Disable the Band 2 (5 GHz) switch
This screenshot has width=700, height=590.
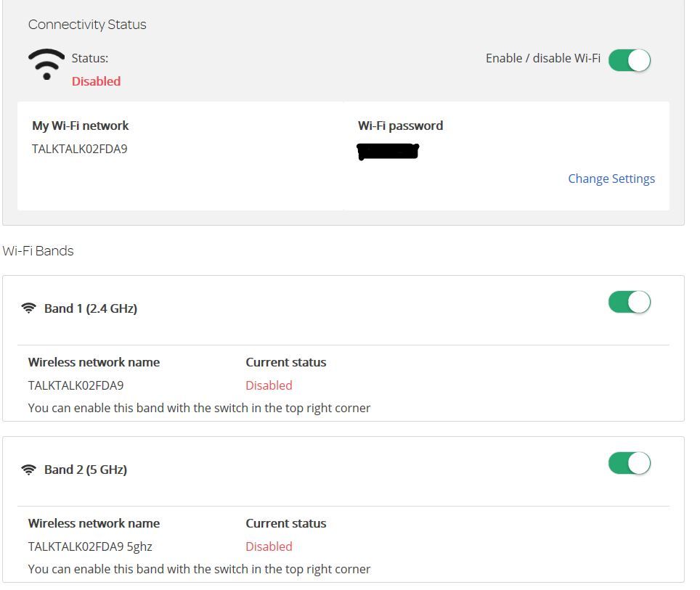pos(628,462)
